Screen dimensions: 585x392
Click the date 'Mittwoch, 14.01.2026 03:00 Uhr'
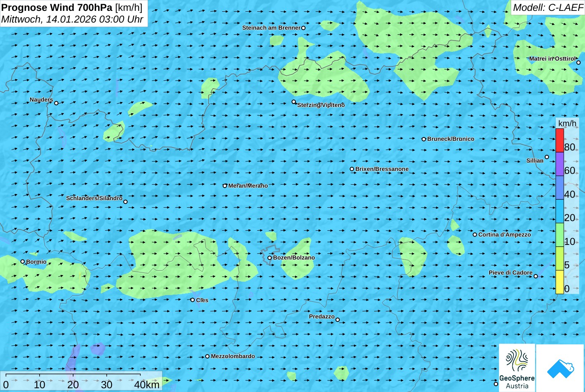click(72, 19)
